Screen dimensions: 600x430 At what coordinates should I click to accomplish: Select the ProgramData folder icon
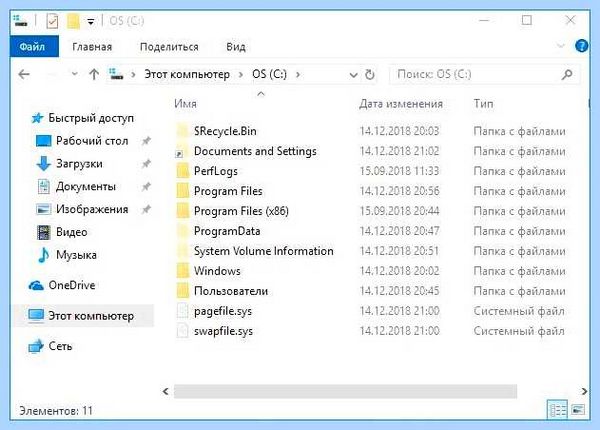[x=183, y=231]
